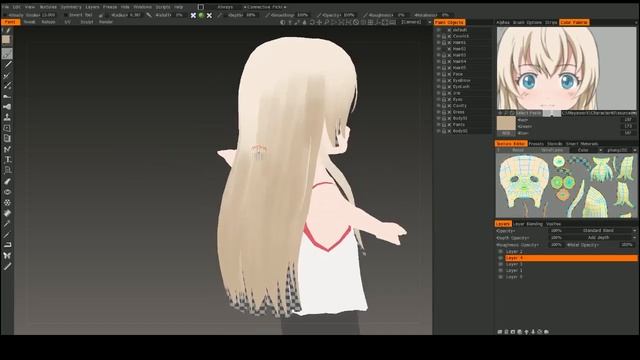Open the Camera dropdown in viewport toolbar
The height and width of the screenshot is (360, 640).
pyautogui.click(x=416, y=22)
